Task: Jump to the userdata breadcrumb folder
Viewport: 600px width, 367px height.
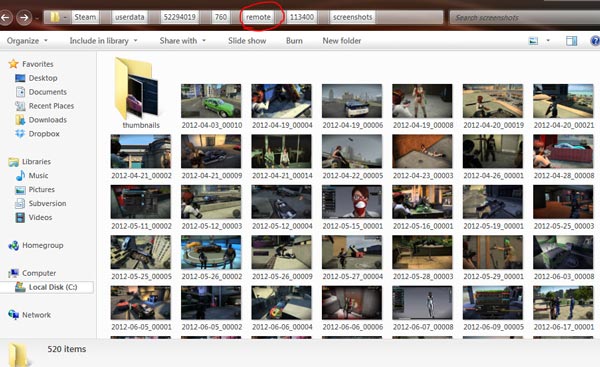Action: click(130, 17)
